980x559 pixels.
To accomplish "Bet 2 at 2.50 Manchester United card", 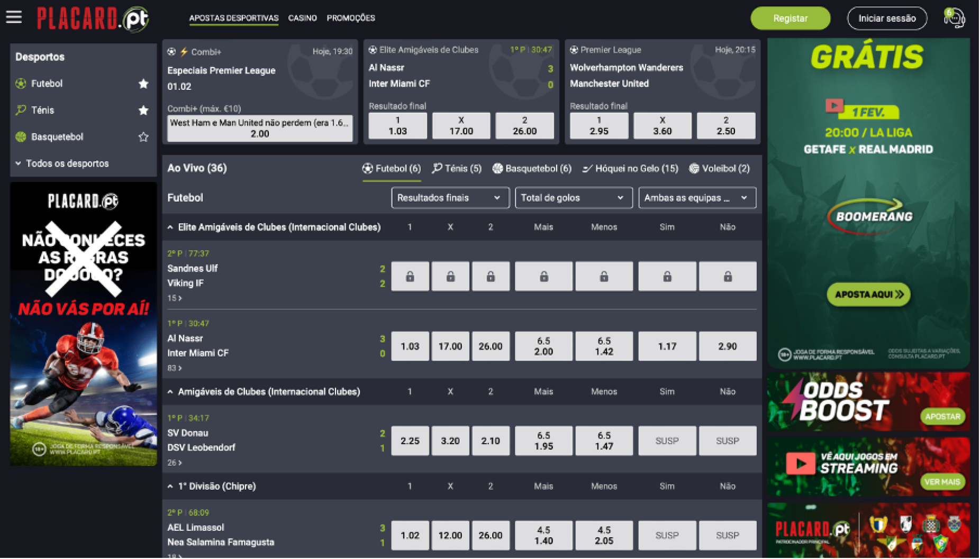I will [x=727, y=126].
